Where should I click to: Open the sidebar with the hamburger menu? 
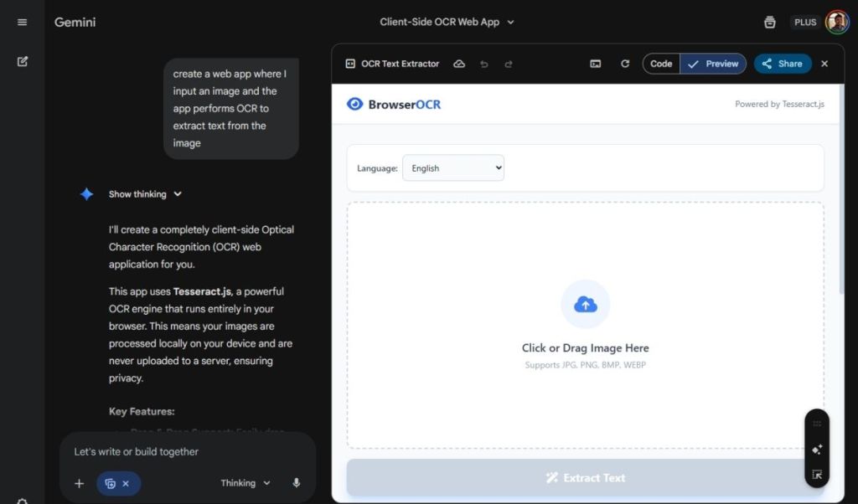(x=22, y=22)
